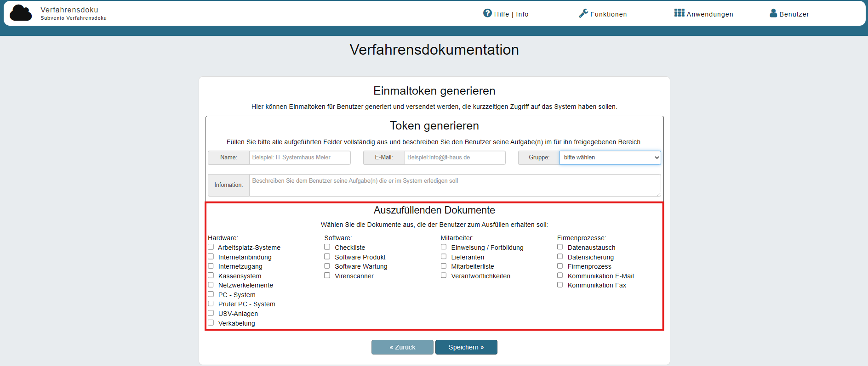Click the Speichern » button

coord(466,347)
